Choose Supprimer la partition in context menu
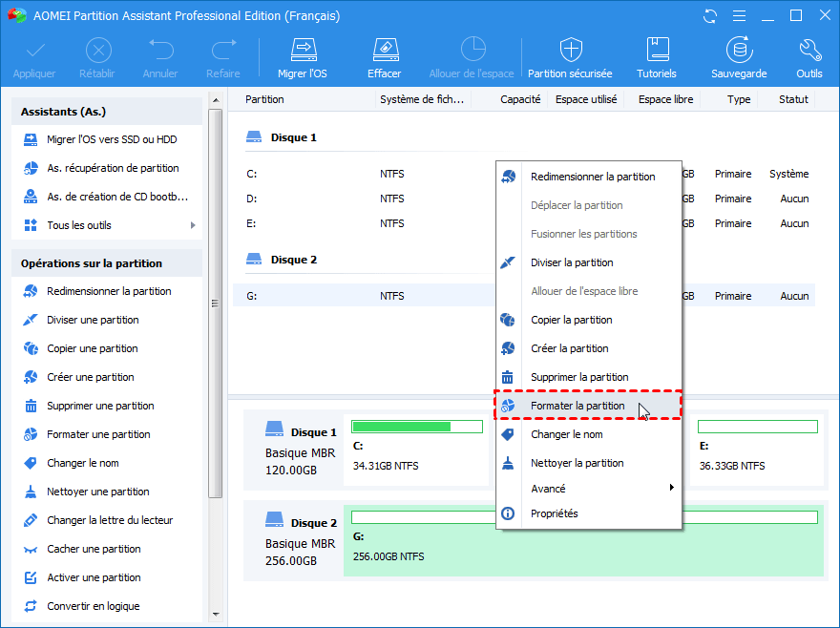 click(588, 377)
